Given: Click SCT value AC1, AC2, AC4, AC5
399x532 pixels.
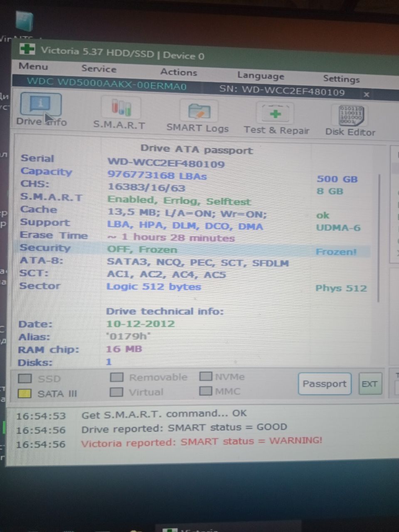Looking at the screenshot, I should [x=166, y=274].
